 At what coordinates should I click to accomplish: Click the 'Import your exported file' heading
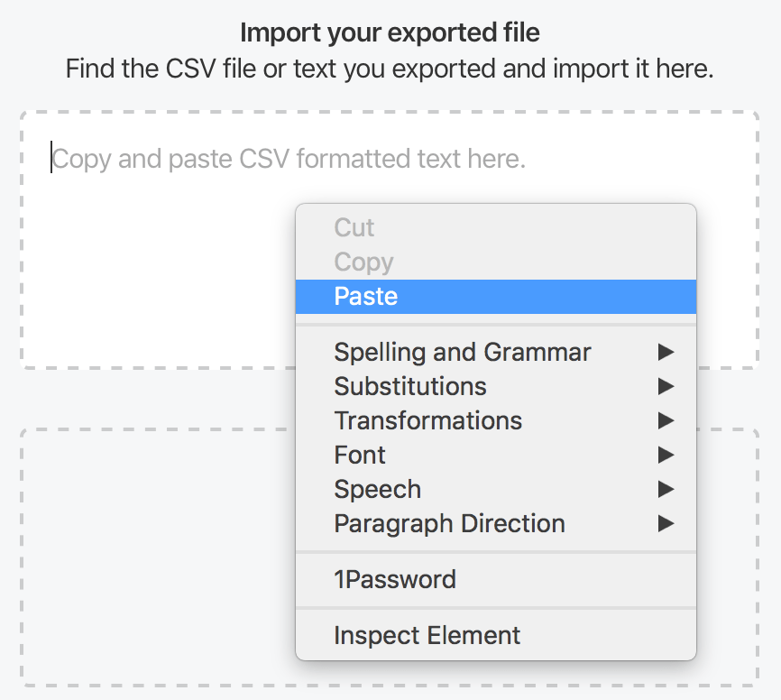click(x=390, y=34)
